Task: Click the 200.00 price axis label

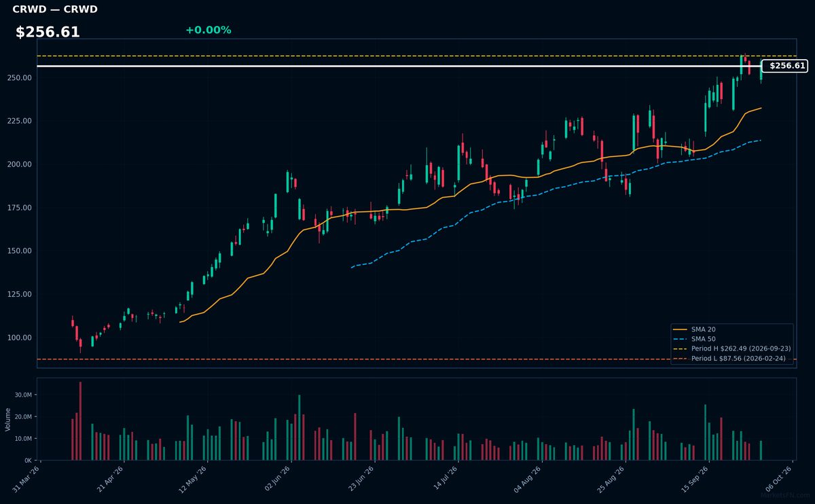Action: tap(21, 164)
